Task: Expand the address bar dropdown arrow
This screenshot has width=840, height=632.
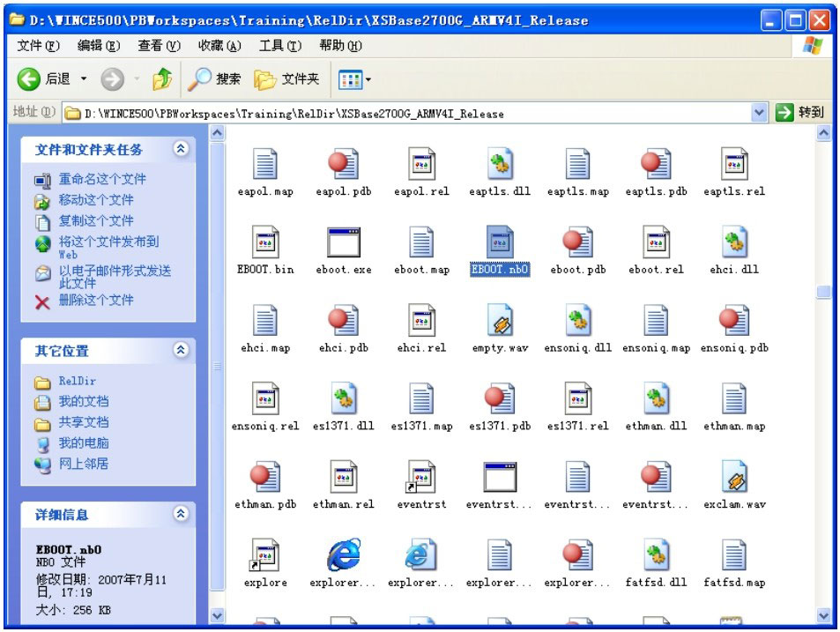Action: click(x=759, y=113)
